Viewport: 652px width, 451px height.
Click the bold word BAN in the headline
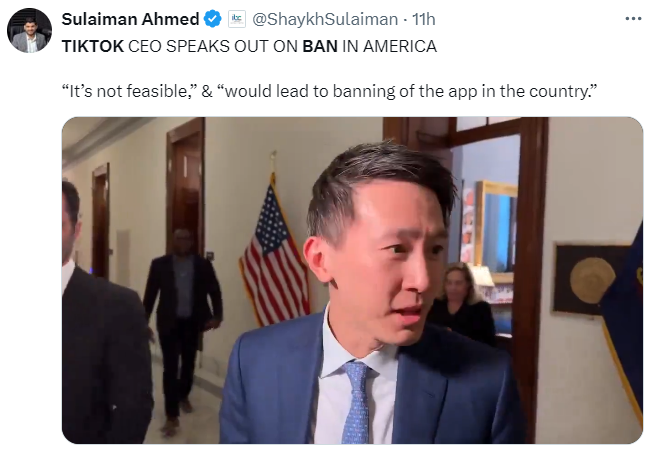point(320,46)
